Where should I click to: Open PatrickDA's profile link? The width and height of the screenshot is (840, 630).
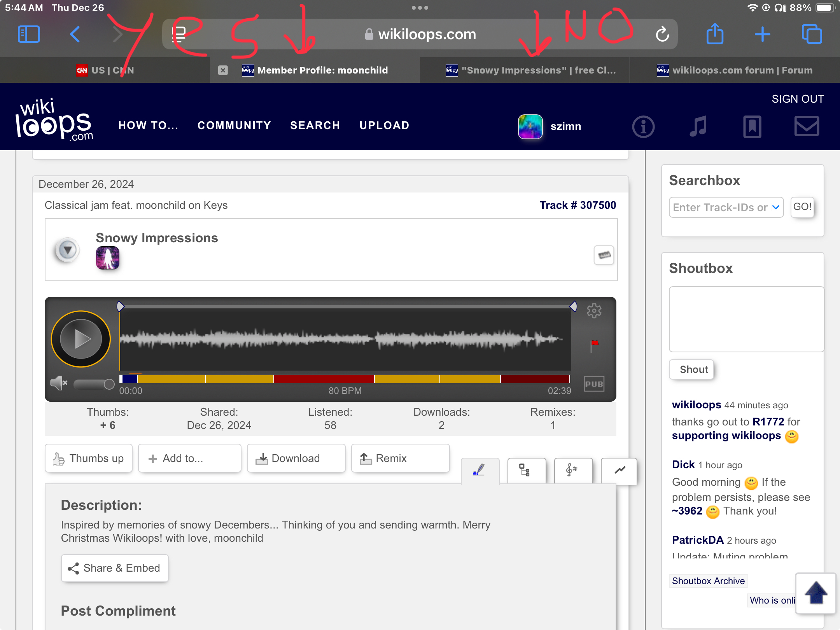point(698,540)
